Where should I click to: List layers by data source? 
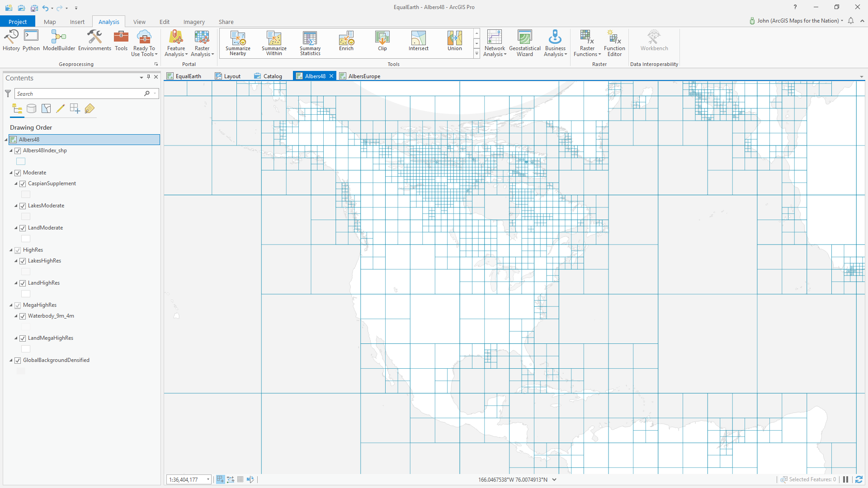[x=32, y=108]
